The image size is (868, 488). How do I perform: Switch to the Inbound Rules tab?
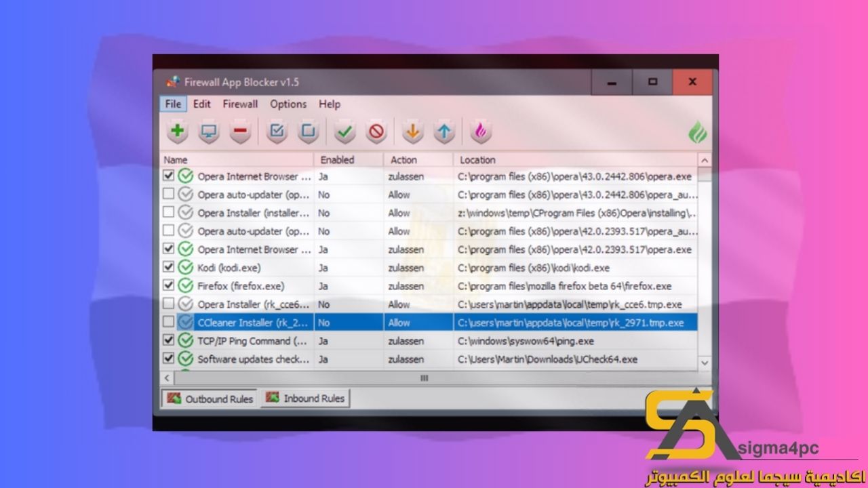(x=305, y=398)
